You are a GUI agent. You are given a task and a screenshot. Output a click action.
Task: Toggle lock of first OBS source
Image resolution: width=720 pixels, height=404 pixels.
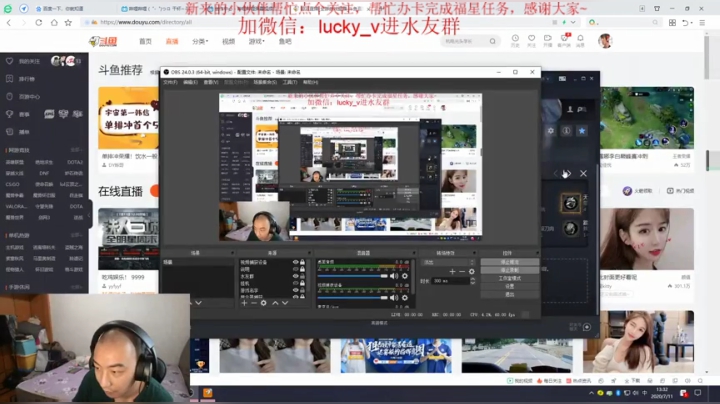(x=302, y=262)
